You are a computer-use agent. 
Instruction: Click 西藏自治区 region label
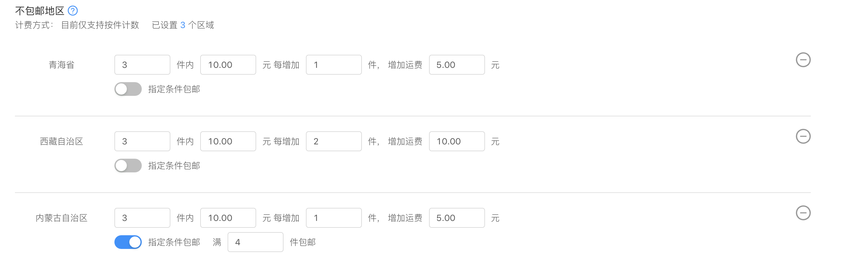click(61, 141)
